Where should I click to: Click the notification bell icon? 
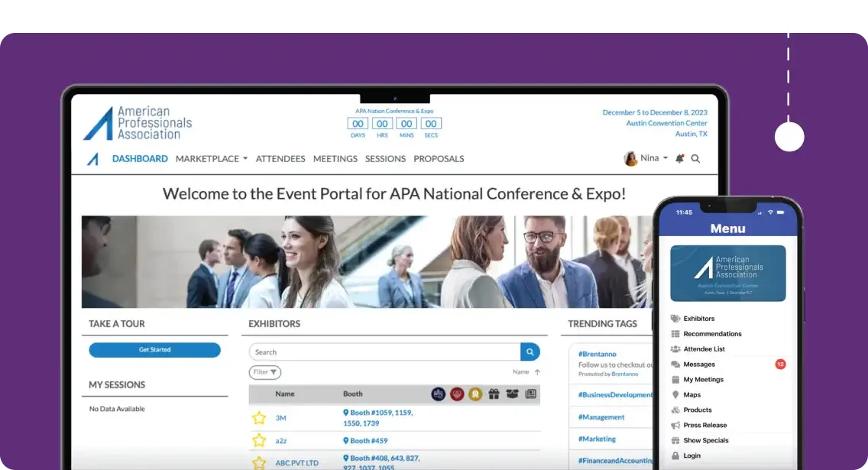pyautogui.click(x=679, y=159)
